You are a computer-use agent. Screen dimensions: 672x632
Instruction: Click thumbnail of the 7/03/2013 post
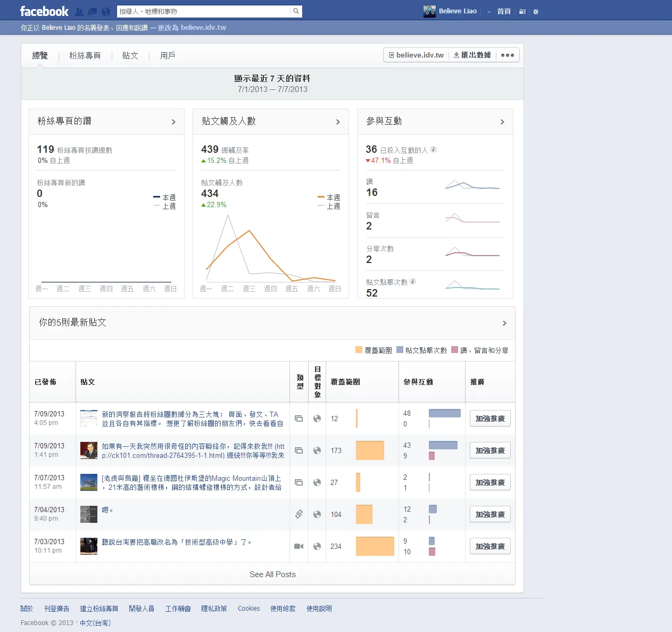[89, 546]
